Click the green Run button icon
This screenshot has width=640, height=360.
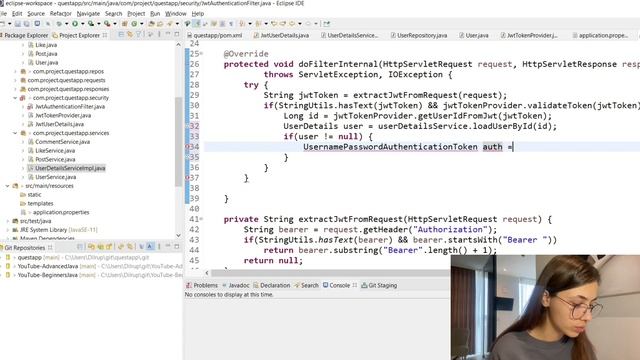[75, 24]
